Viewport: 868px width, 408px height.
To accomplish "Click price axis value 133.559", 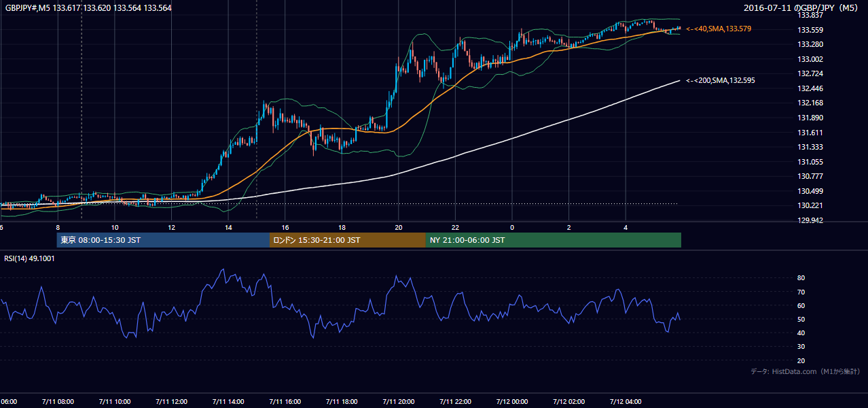I will 810,30.
